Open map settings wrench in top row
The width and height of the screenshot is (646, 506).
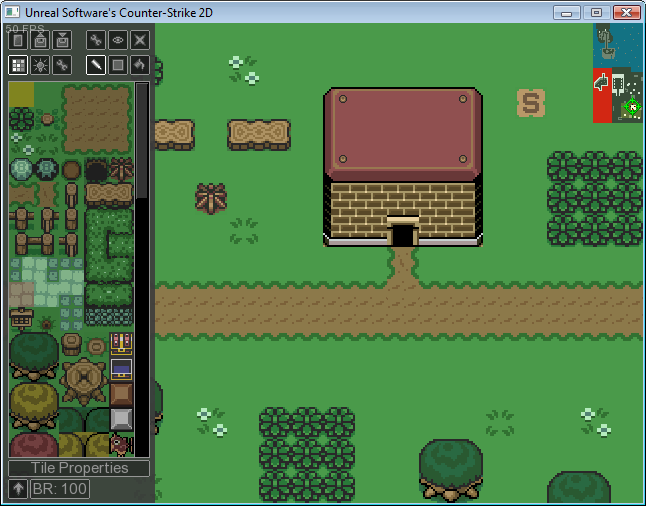point(96,40)
